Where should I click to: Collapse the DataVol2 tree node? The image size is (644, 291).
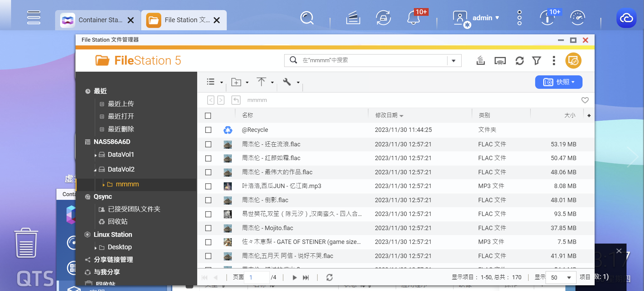coord(95,170)
